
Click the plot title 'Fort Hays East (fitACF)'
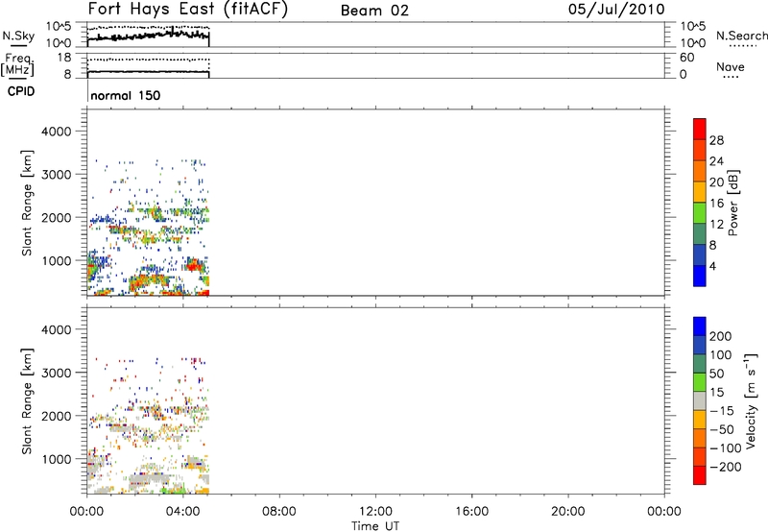[x=188, y=10]
